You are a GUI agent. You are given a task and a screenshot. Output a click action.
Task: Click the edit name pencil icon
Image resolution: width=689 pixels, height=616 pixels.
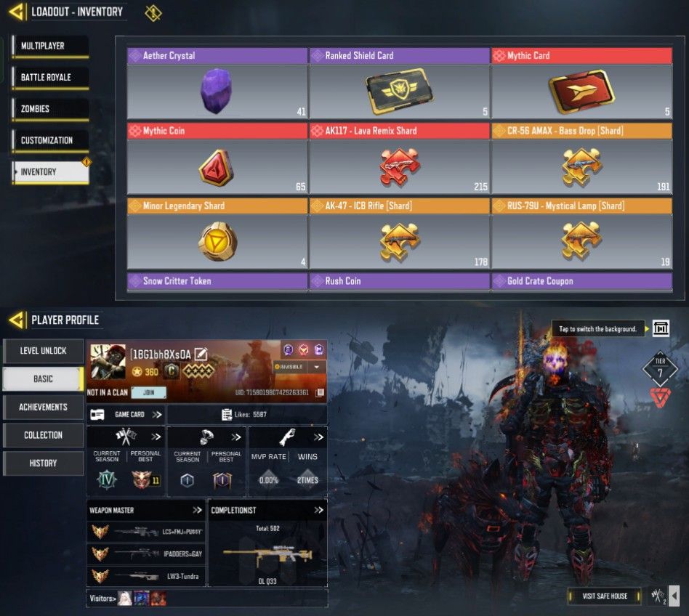(201, 354)
